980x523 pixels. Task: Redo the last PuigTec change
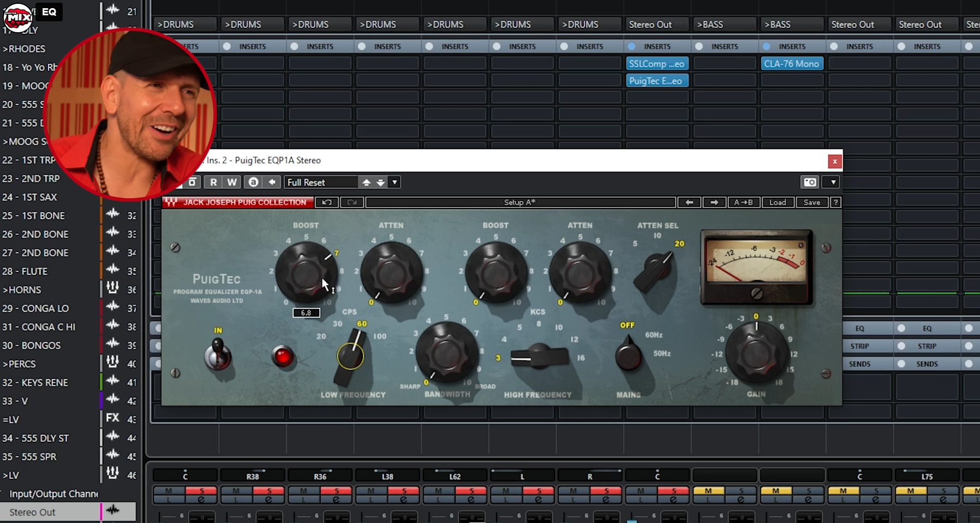tap(352, 202)
